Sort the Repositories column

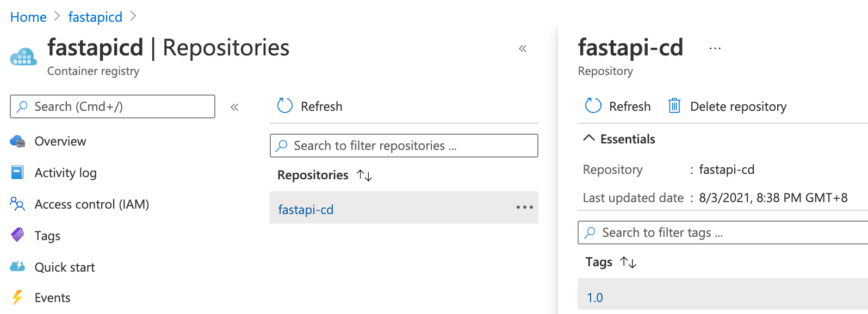tap(364, 175)
